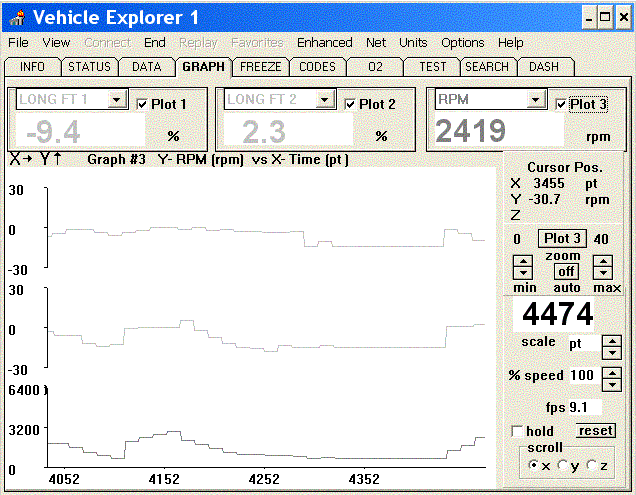This screenshot has width=636, height=495.
Task: Switch to the FREEZE tab
Action: 260,67
